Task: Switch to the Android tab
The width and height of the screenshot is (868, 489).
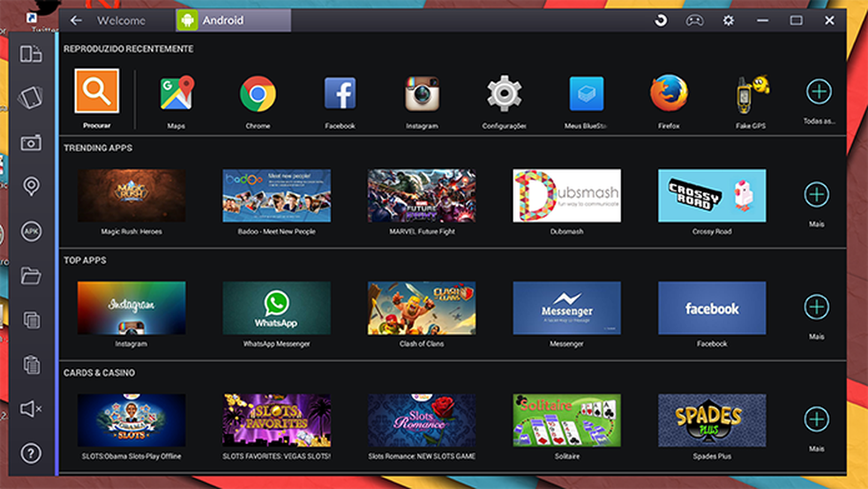Action: click(x=233, y=20)
